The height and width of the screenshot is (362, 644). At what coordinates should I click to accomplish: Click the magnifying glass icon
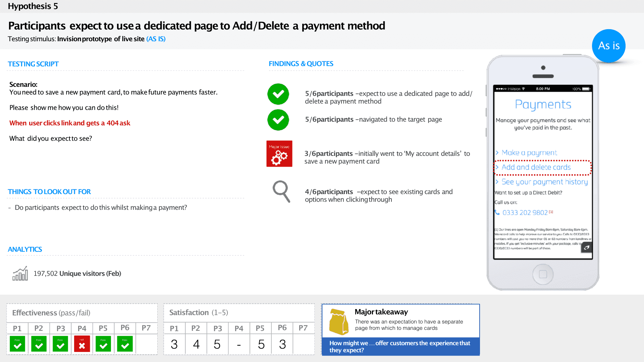tap(281, 191)
